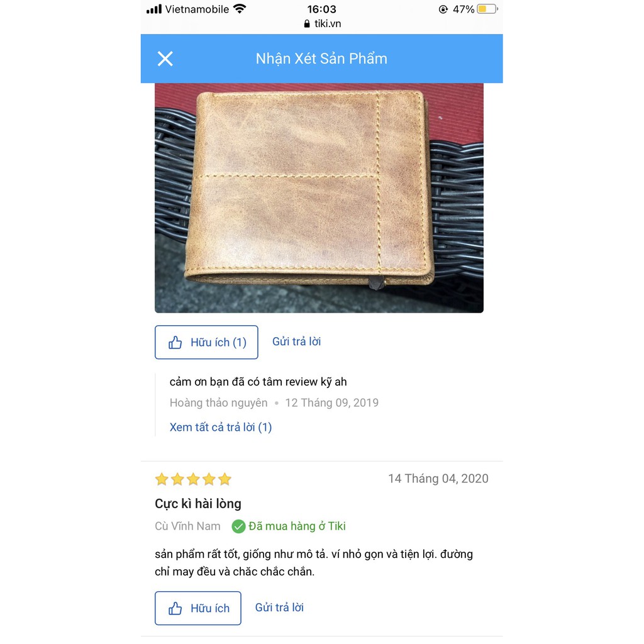Tap Đã mua hàng ở Tiki label

[297, 526]
